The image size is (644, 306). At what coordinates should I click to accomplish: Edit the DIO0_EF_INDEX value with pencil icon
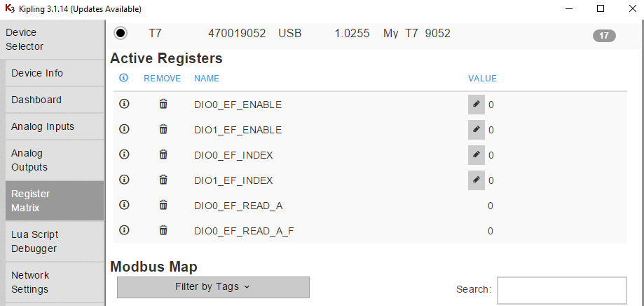(477, 154)
